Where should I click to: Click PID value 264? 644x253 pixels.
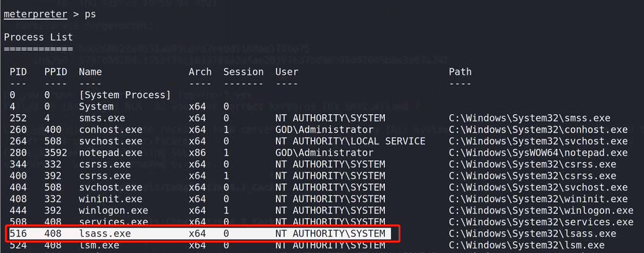[x=18, y=141]
